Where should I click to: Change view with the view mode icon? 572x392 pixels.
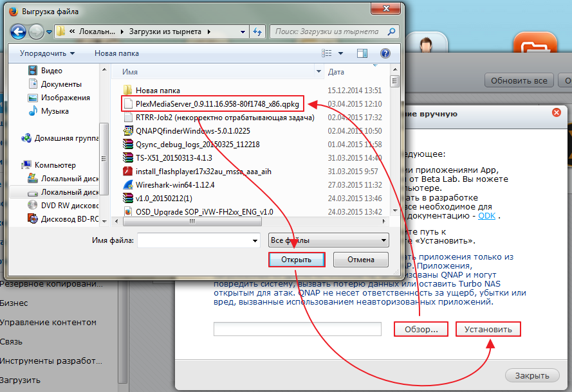click(327, 53)
